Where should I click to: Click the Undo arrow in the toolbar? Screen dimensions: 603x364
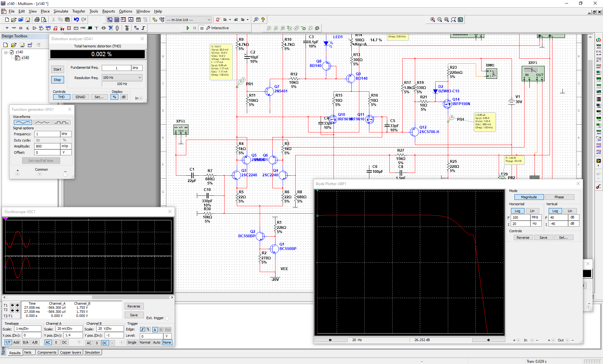click(76, 19)
